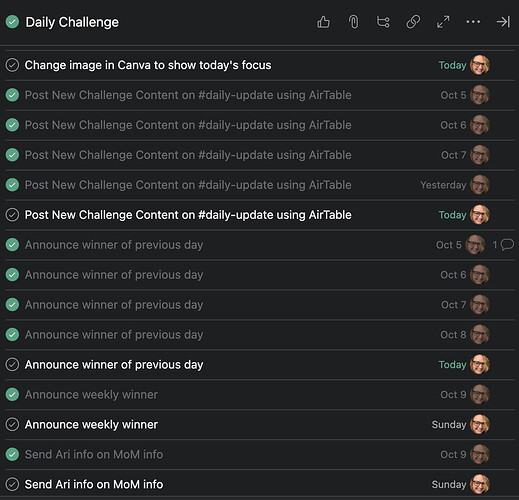Complete the Change image in Canva subtask
This screenshot has width=519, height=500.
[12, 65]
